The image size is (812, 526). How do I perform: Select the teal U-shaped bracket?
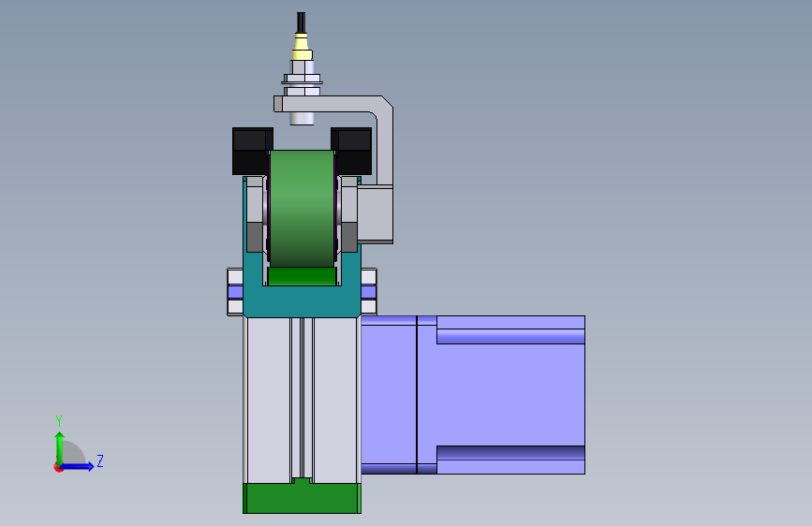tap(302, 300)
